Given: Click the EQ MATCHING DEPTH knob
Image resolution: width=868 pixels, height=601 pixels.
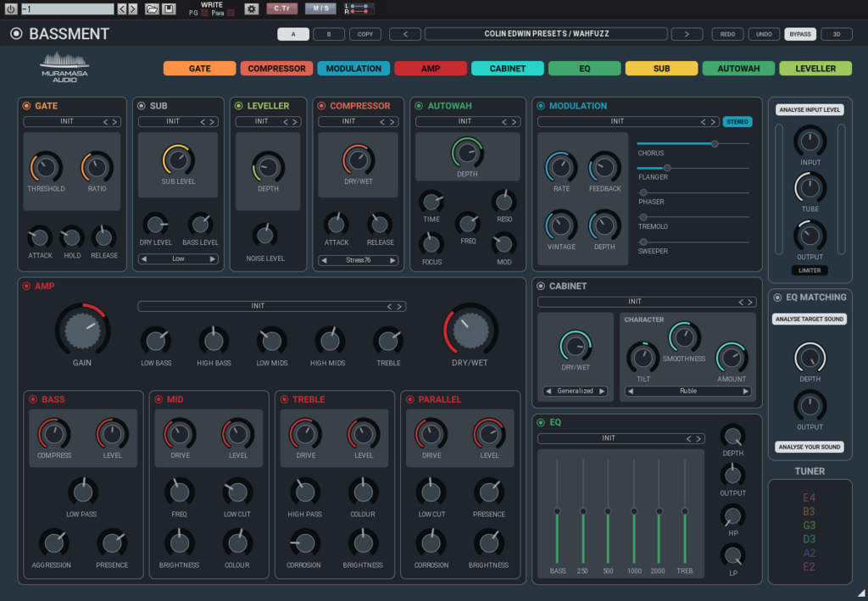Looking at the screenshot, I should click(x=810, y=358).
